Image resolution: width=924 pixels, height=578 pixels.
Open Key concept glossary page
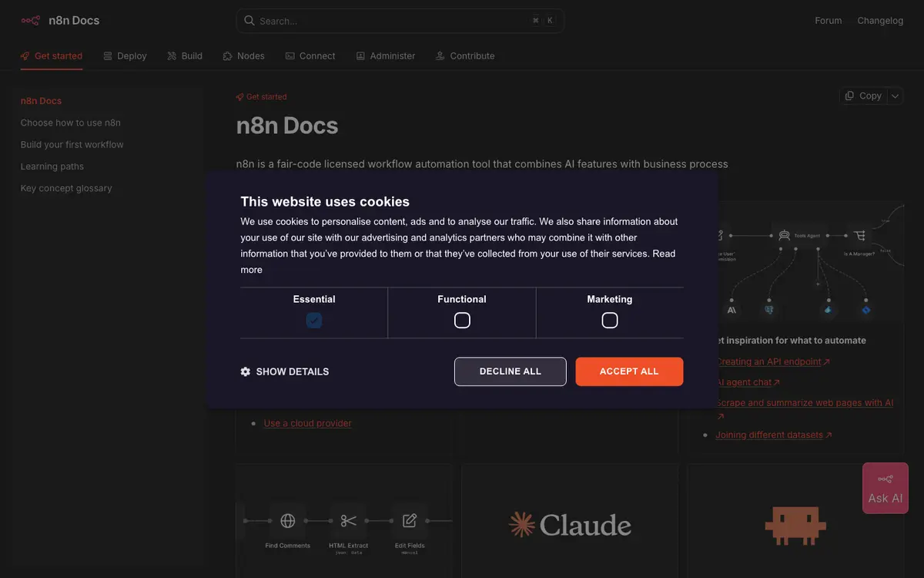coord(66,188)
